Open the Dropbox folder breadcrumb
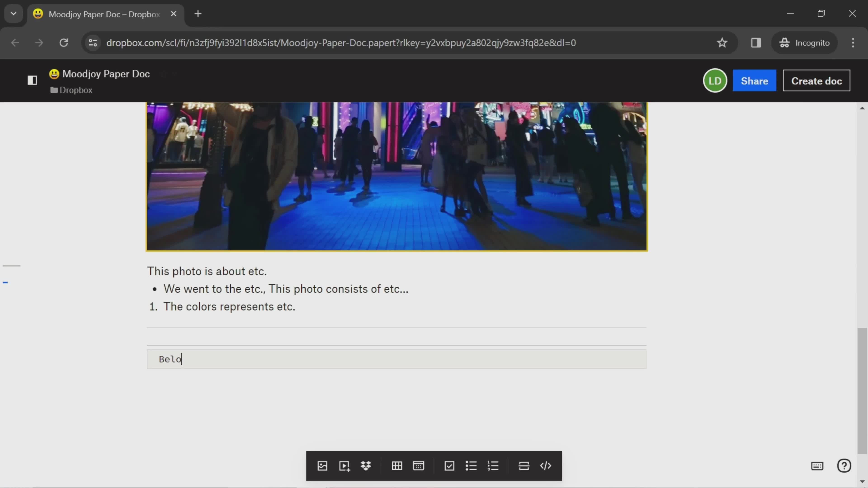The height and width of the screenshot is (488, 868). 71,90
